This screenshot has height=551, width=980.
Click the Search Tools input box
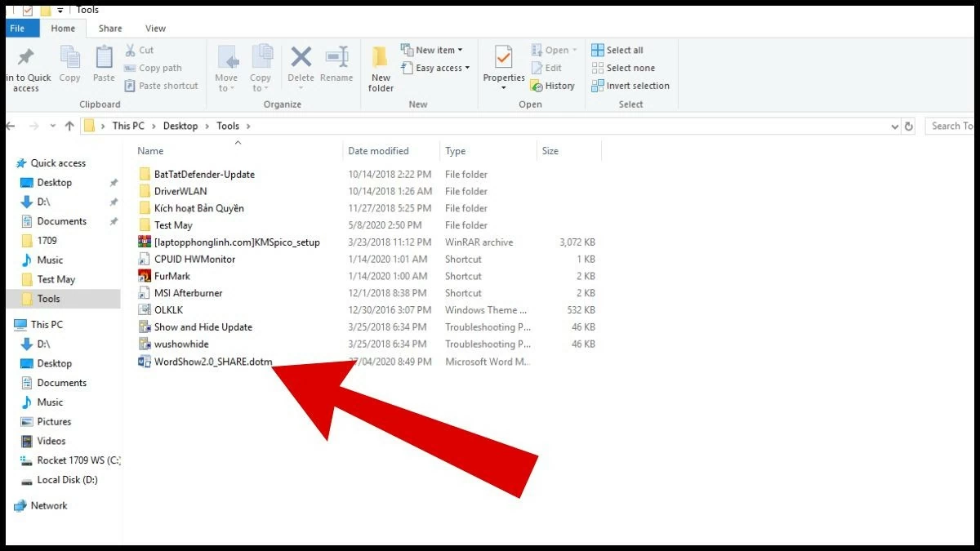(x=951, y=126)
